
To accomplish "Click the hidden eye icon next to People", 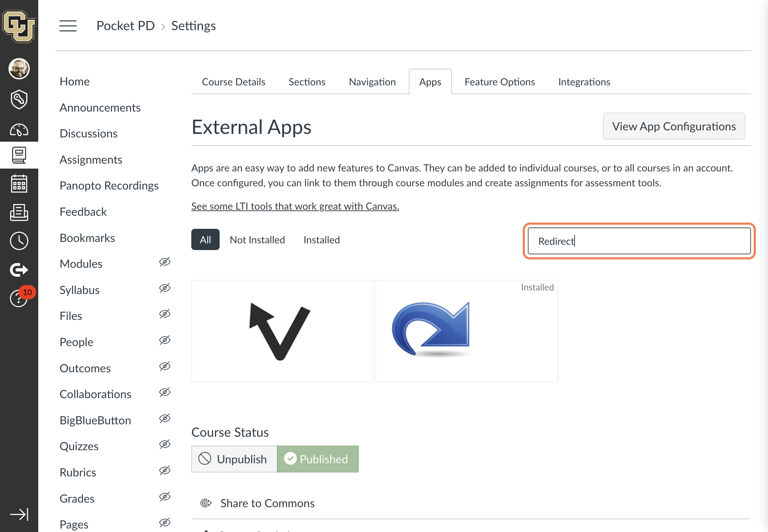I will click(165, 340).
